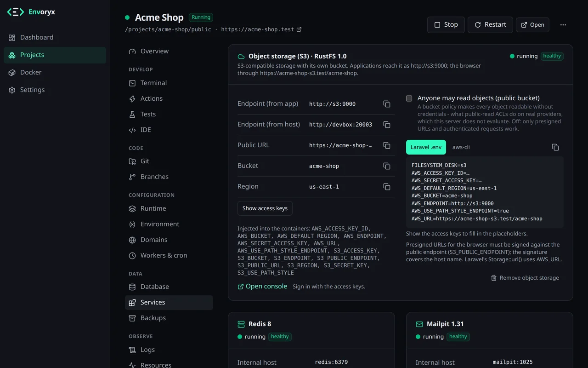Viewport: 588px width, 368px height.
Task: Stop the Acme Shop project
Action: click(x=446, y=25)
